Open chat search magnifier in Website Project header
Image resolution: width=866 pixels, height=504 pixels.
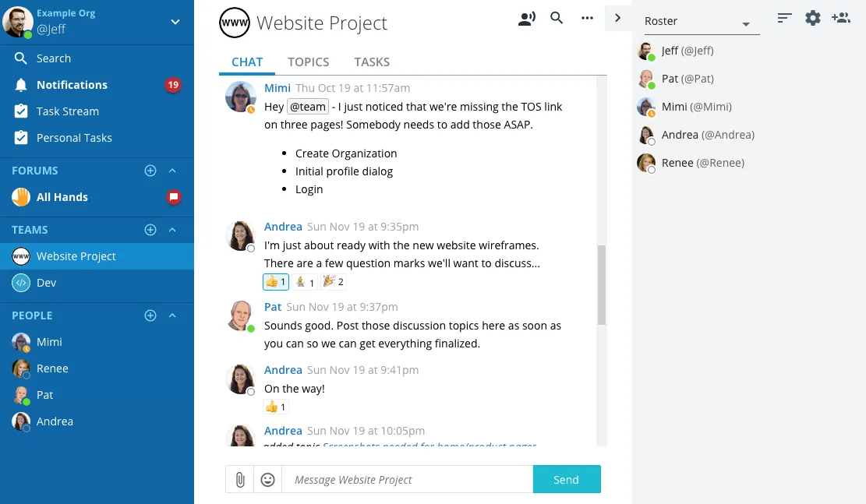(557, 18)
